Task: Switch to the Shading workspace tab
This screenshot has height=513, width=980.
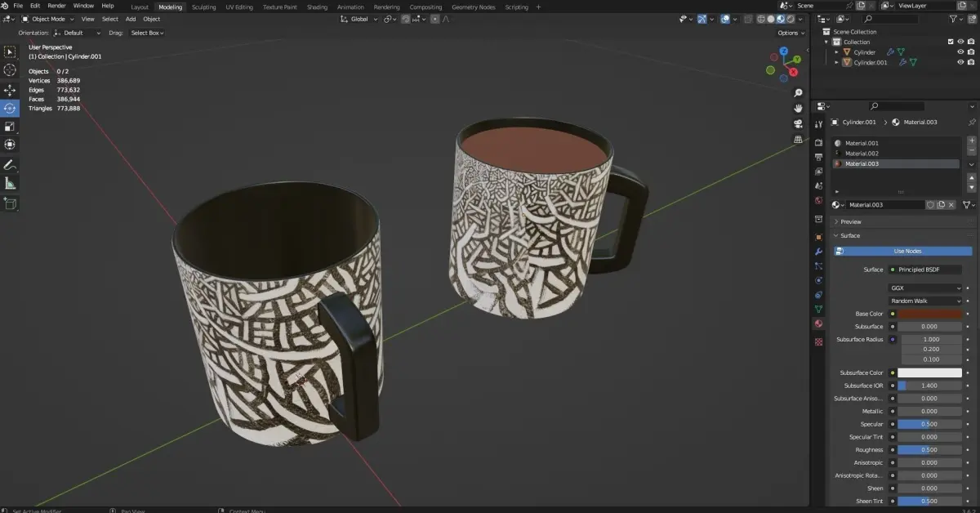Action: tap(317, 7)
